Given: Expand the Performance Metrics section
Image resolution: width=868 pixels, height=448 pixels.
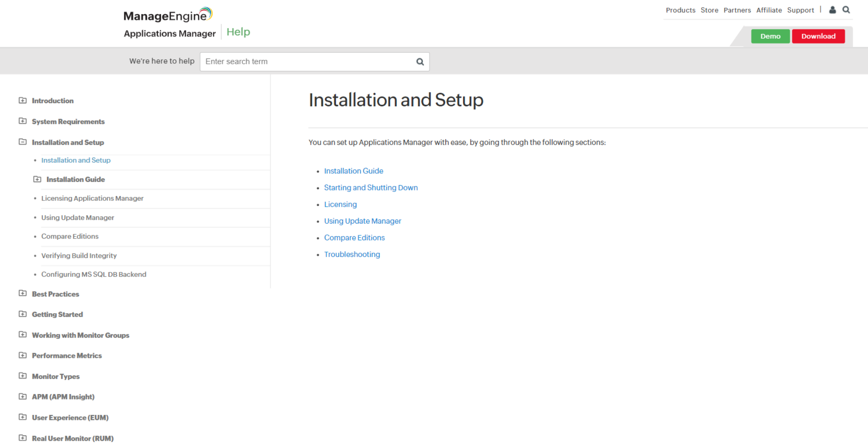Looking at the screenshot, I should coord(23,355).
